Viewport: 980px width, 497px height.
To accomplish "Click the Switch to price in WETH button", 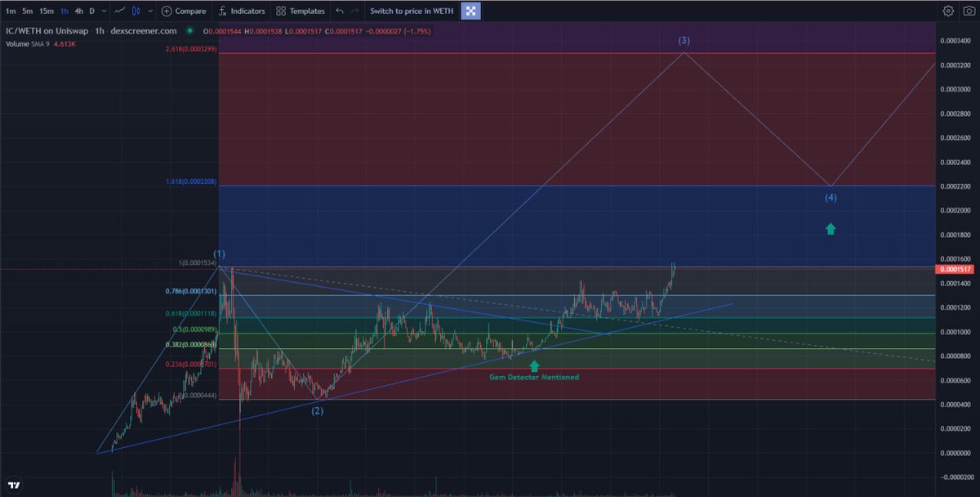I will [x=412, y=11].
